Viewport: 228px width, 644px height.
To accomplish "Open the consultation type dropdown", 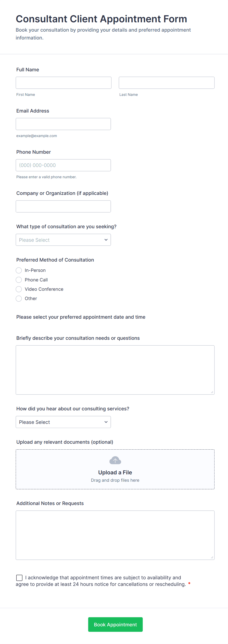I will 63,240.
